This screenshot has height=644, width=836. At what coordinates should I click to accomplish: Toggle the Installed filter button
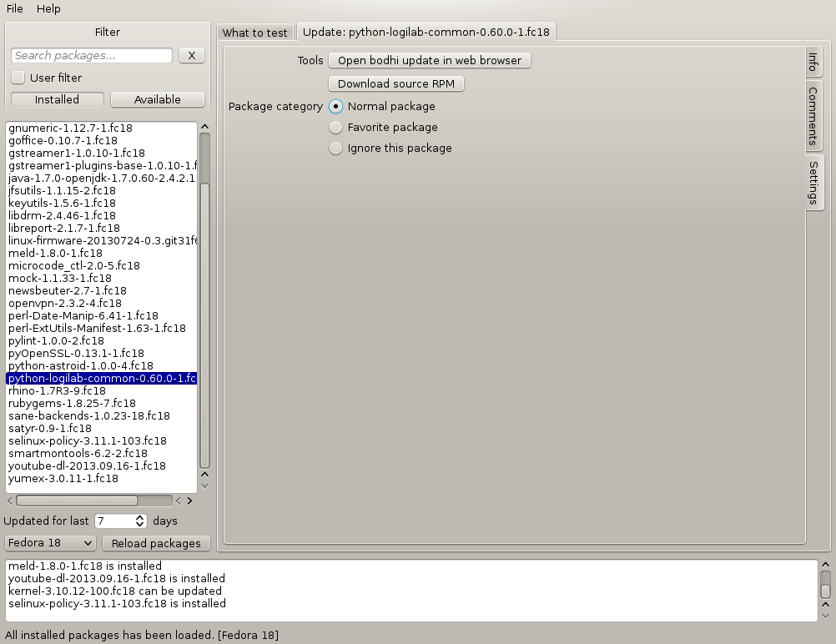[x=57, y=100]
